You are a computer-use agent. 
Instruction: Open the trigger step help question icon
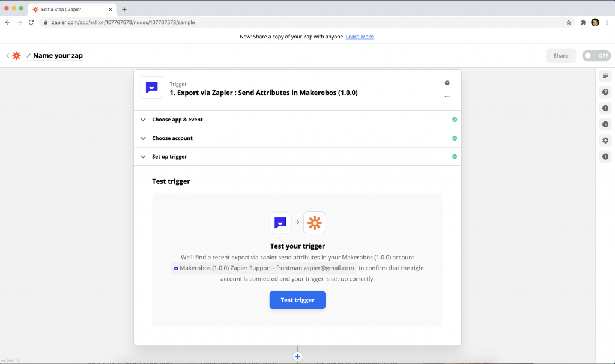447,83
